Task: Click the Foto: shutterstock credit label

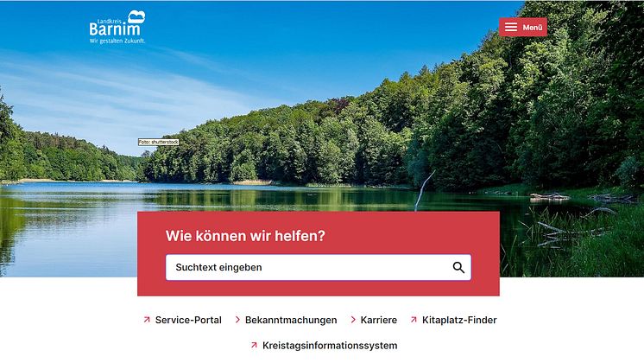Action: pos(159,142)
